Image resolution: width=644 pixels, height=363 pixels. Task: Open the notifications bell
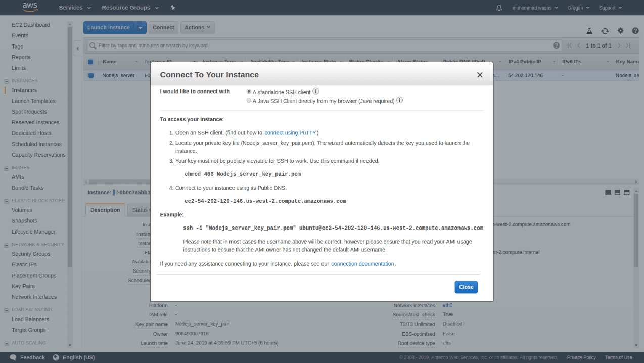click(499, 7)
